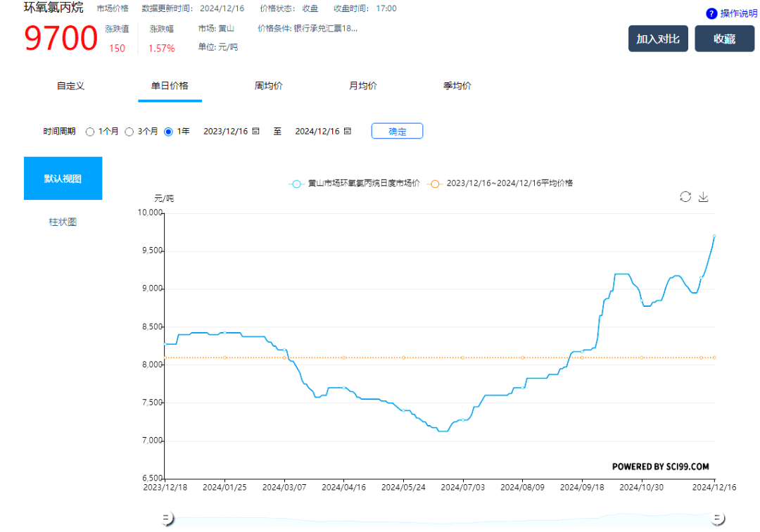
Task: Toggle the orange average price legend
Action: [x=500, y=183]
